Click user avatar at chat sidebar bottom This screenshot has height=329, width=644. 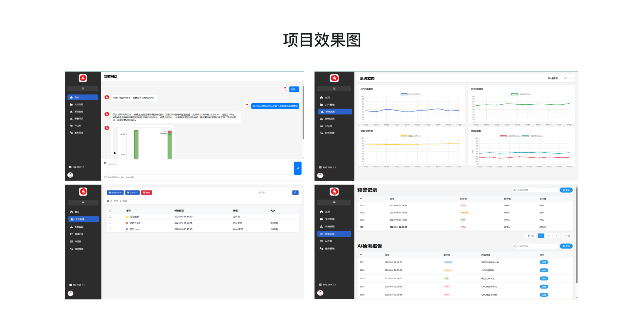[x=70, y=175]
